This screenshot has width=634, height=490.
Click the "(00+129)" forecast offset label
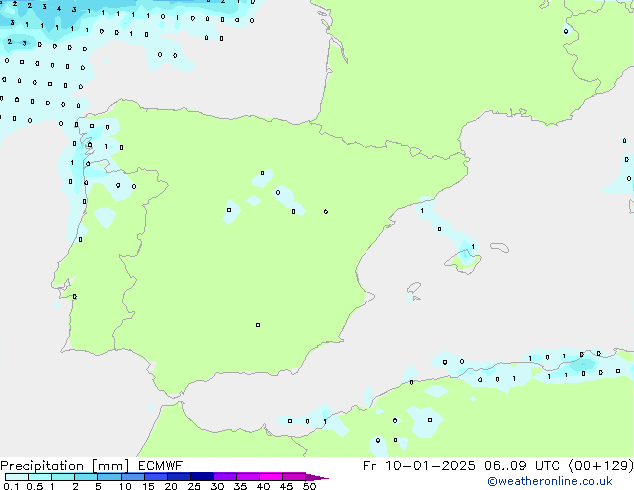coord(601,466)
